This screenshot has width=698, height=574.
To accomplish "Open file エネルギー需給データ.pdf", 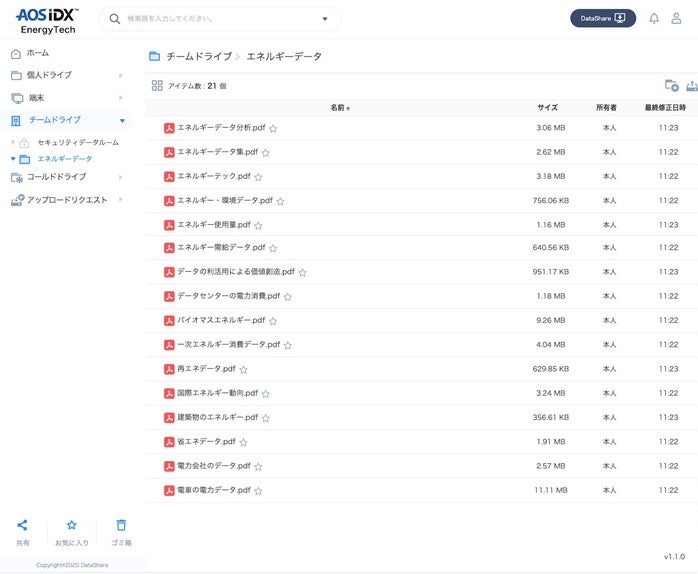I will click(221, 248).
